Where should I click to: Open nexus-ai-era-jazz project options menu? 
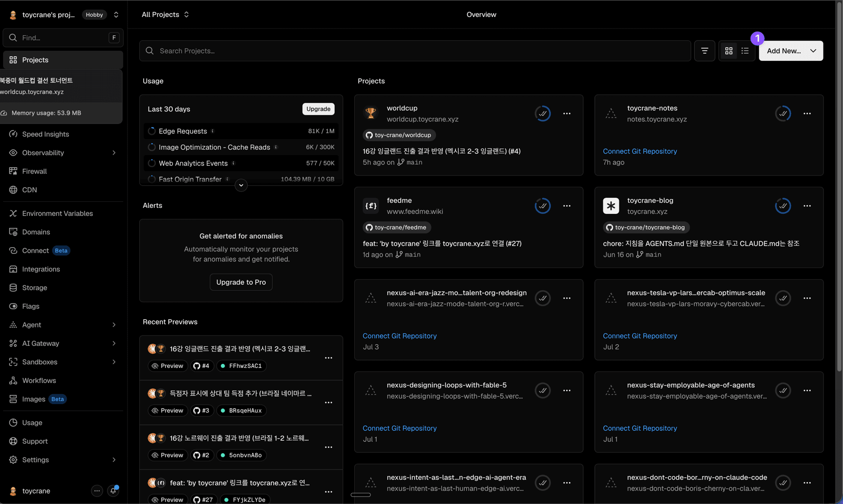567,298
